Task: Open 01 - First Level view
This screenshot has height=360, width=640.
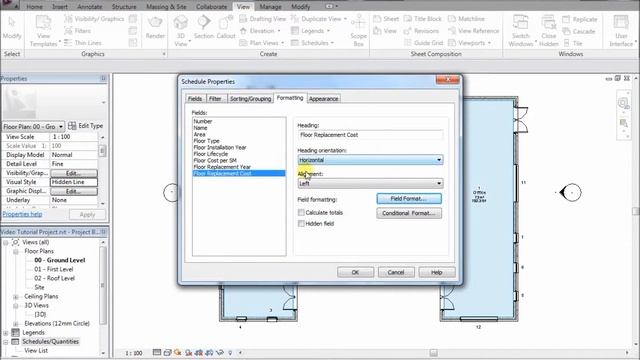Action: click(53, 269)
